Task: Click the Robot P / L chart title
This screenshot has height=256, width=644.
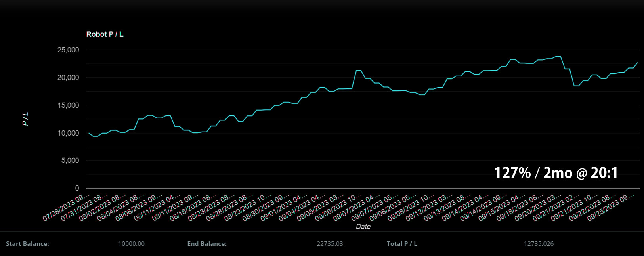Action: 105,34
